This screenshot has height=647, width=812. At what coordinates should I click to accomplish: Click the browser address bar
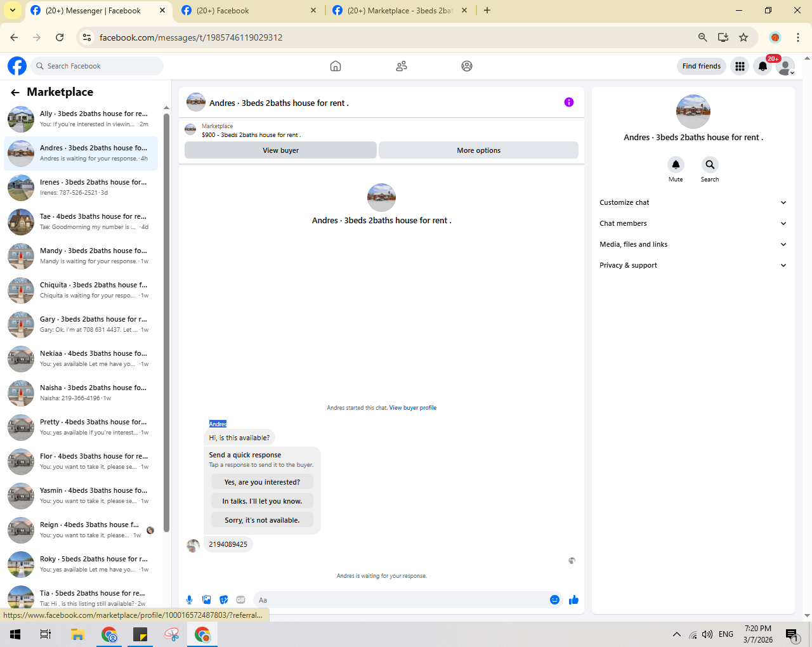[393, 37]
